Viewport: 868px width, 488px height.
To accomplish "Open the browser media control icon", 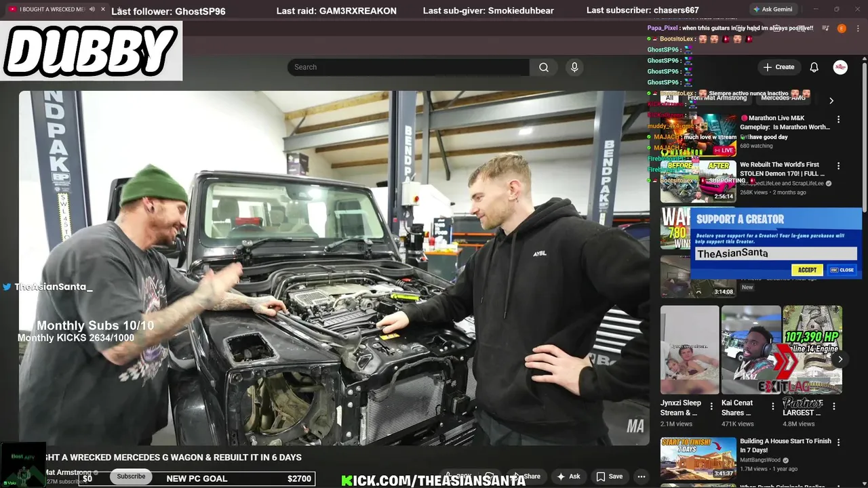I will [x=825, y=28].
